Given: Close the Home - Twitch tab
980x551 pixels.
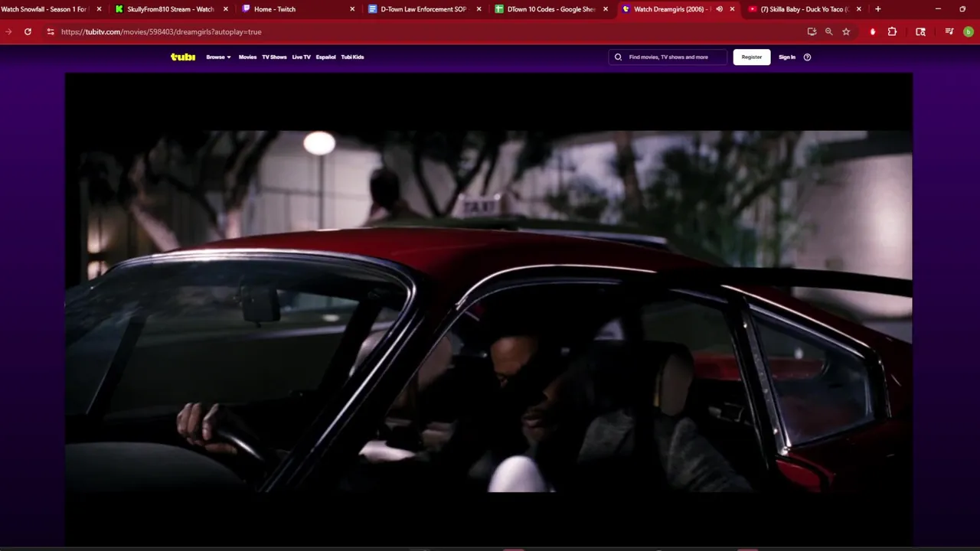Looking at the screenshot, I should point(352,9).
